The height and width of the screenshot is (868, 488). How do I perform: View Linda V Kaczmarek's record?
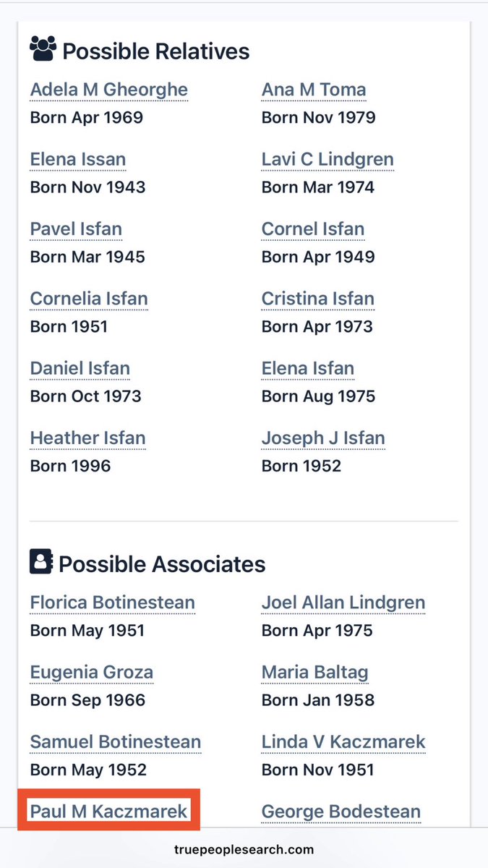click(343, 742)
